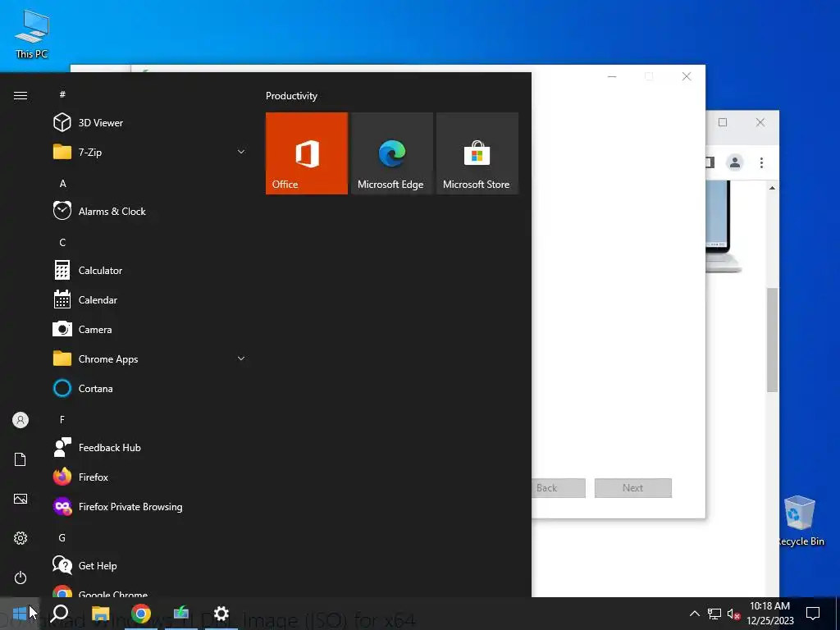The width and height of the screenshot is (840, 630).
Task: Click the Power icon in Start
Action: click(21, 577)
